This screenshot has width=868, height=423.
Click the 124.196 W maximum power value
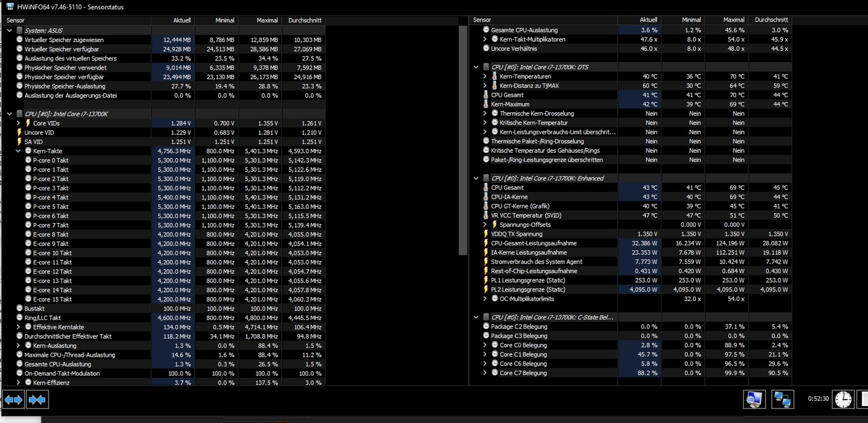(729, 243)
